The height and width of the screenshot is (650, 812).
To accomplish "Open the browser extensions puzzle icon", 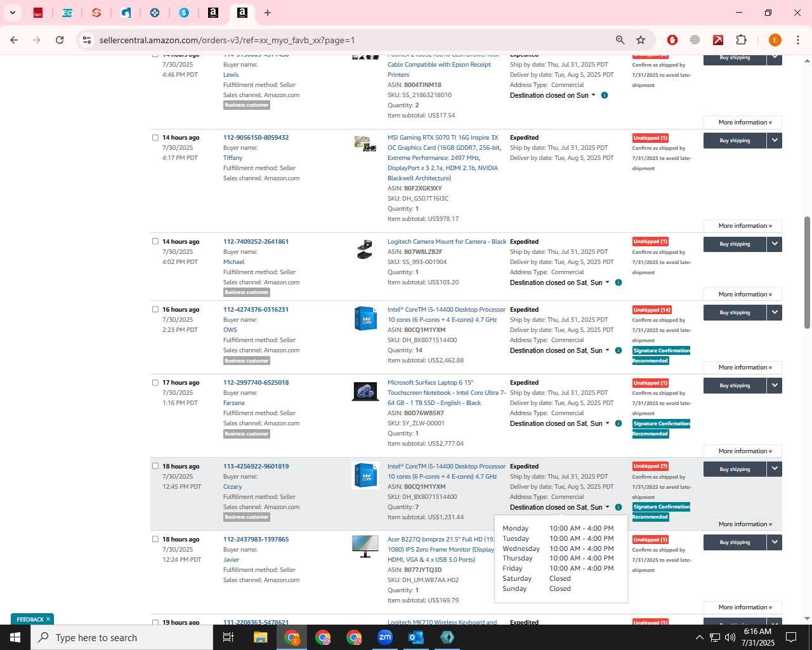I will pos(741,40).
